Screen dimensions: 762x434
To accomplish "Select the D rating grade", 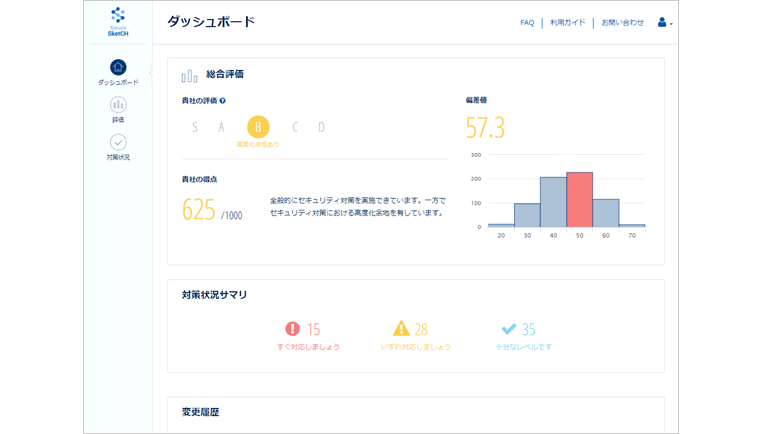I will [x=321, y=127].
